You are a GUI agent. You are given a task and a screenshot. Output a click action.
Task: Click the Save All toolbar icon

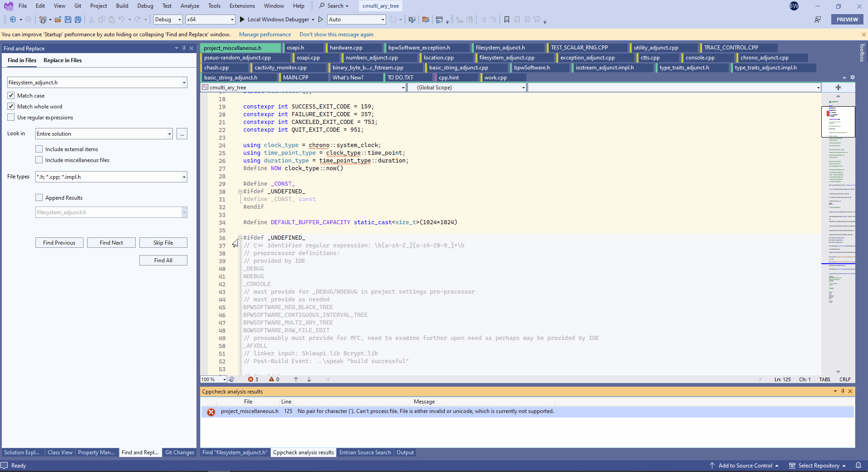(78, 20)
